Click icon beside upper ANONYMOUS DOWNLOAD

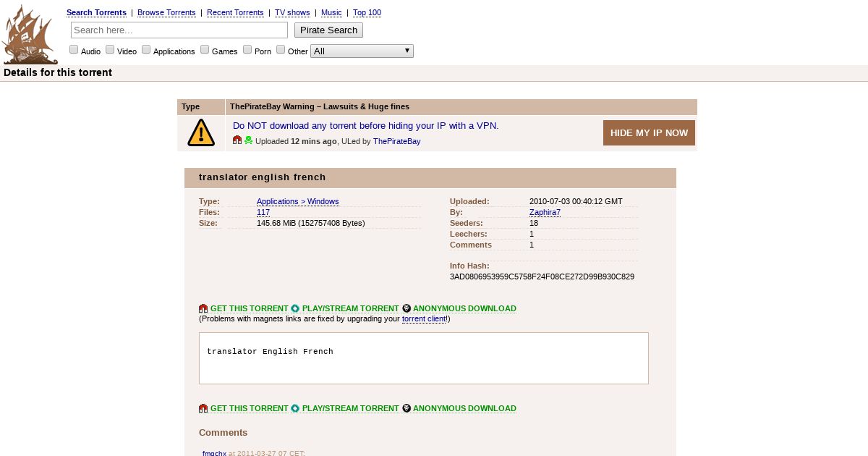click(407, 308)
